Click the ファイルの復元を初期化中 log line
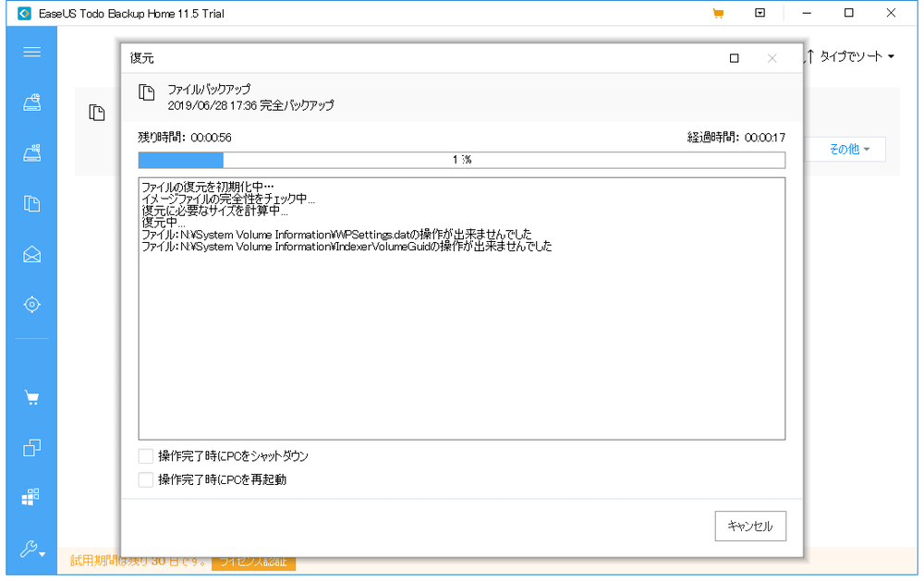 207,187
